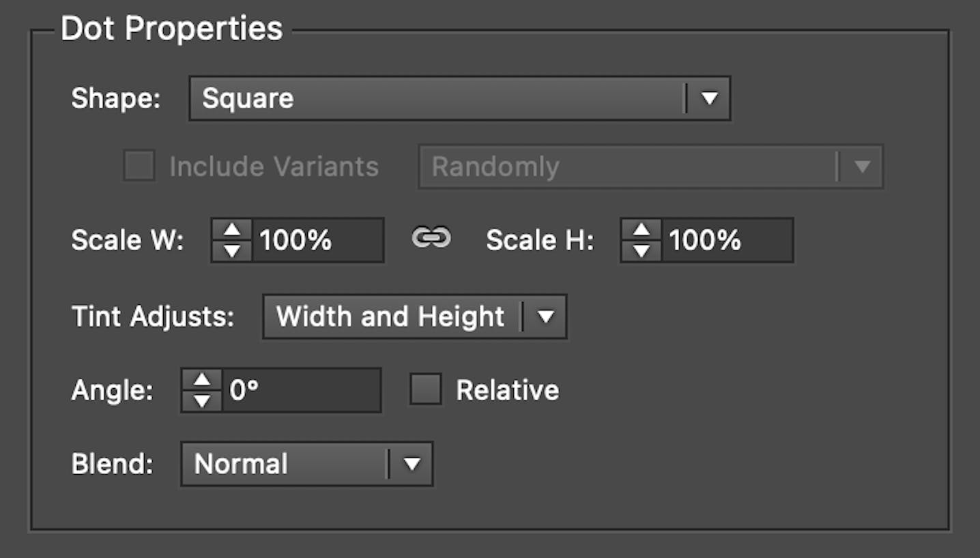This screenshot has width=980, height=558.
Task: Open the Blend mode dropdown
Action: (306, 464)
